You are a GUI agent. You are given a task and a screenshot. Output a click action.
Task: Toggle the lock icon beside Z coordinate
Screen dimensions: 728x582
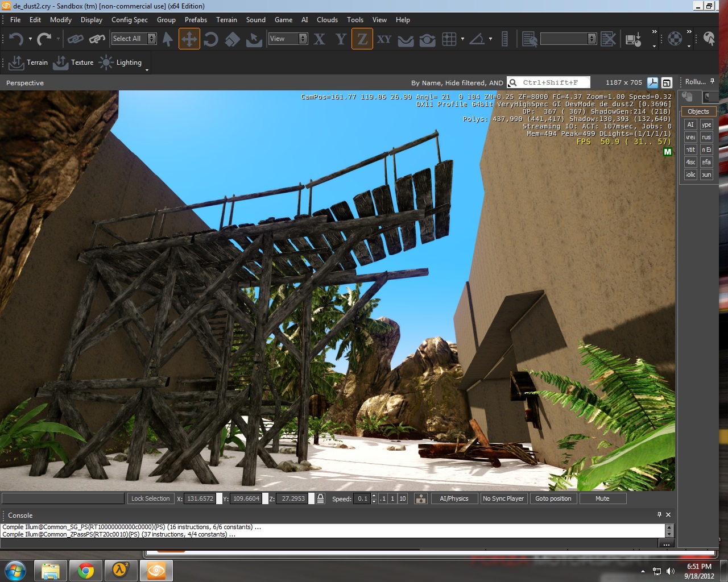click(321, 498)
